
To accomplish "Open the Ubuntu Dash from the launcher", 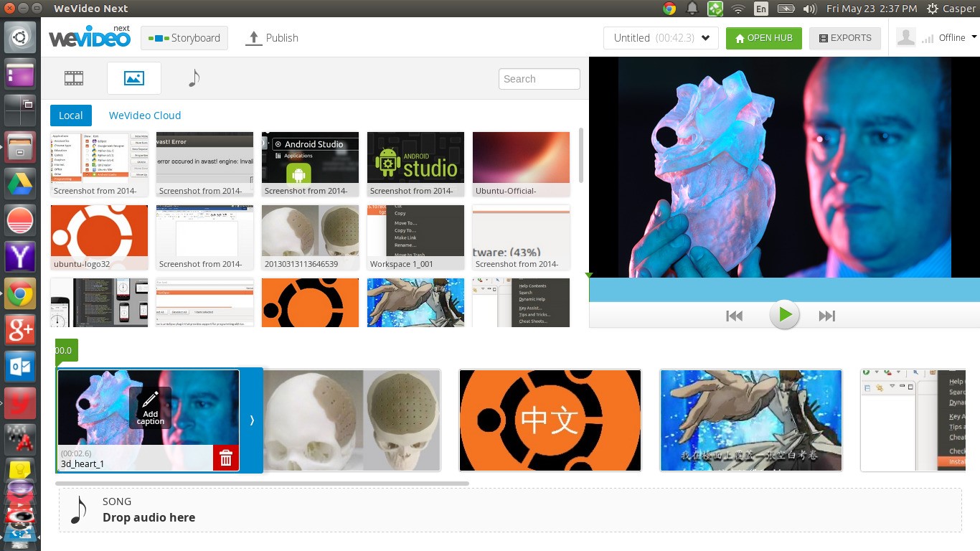I will (21, 38).
